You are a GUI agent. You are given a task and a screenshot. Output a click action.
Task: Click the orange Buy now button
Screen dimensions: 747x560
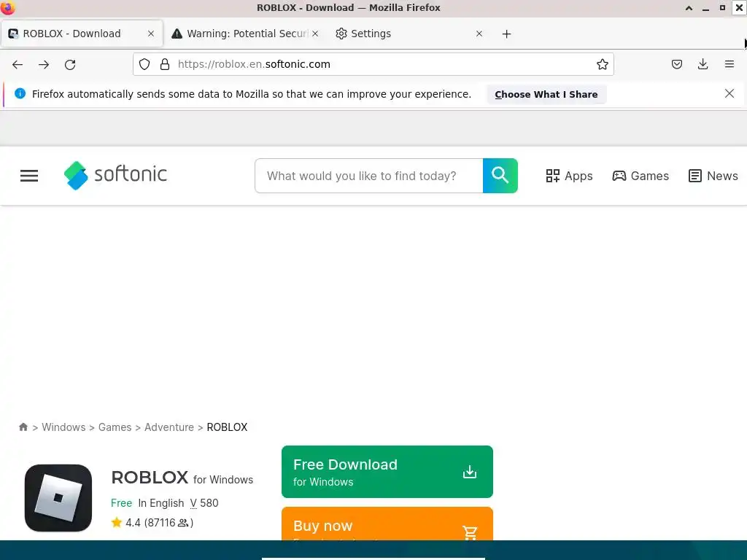pyautogui.click(x=387, y=524)
